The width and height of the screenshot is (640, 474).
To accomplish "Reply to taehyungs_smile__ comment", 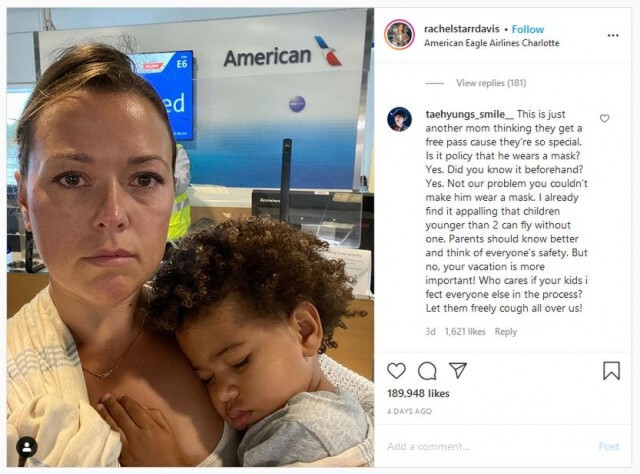I will click(x=506, y=332).
